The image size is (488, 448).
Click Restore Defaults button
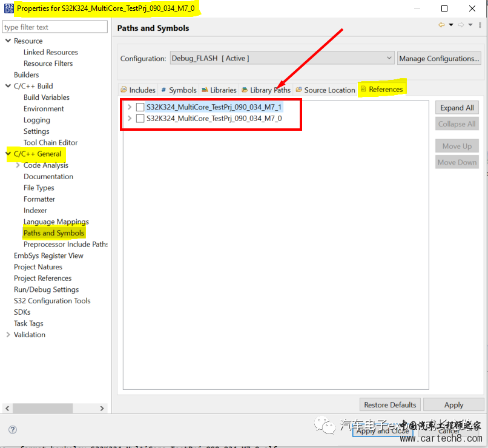click(x=390, y=405)
